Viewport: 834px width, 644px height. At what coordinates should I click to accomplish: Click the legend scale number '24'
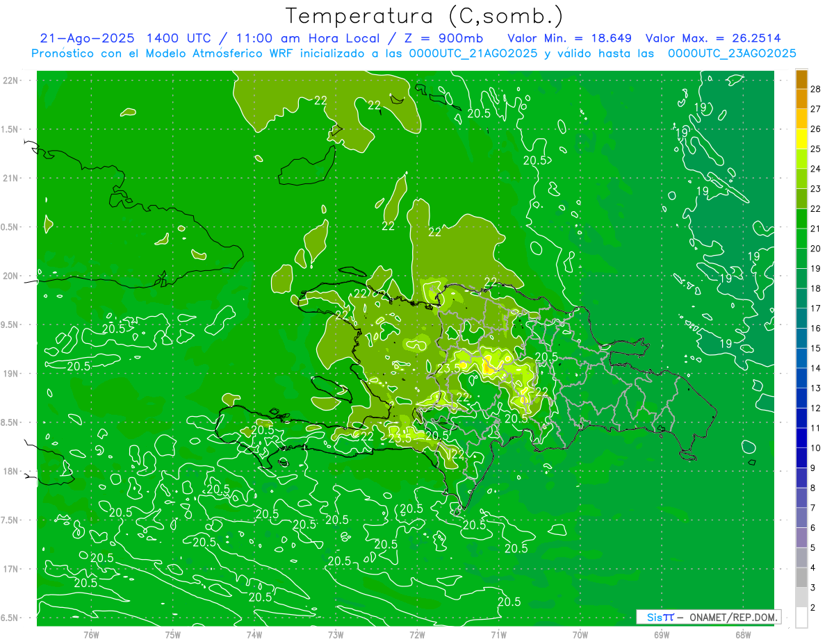[x=816, y=169]
